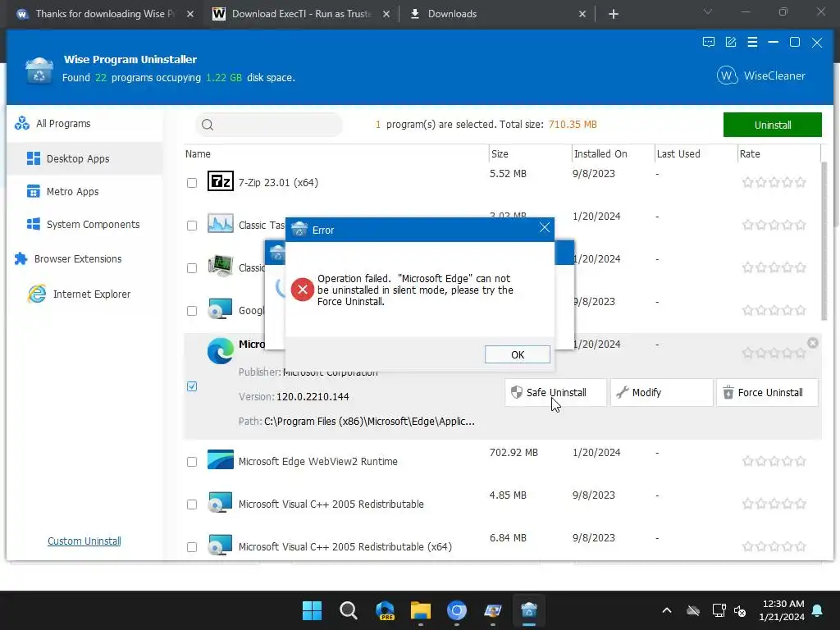The image size is (840, 630).
Task: Switch to Download ExecTI browser tab
Action: (300, 14)
